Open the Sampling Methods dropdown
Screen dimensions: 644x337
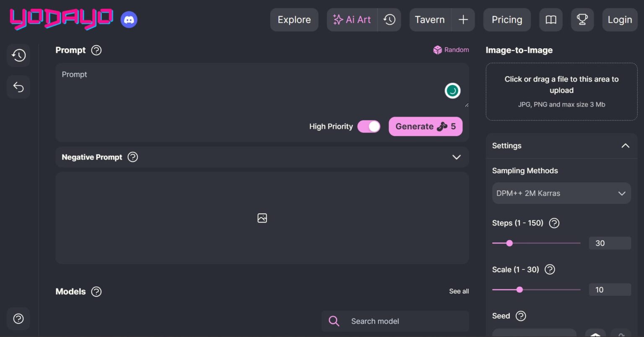pos(561,193)
